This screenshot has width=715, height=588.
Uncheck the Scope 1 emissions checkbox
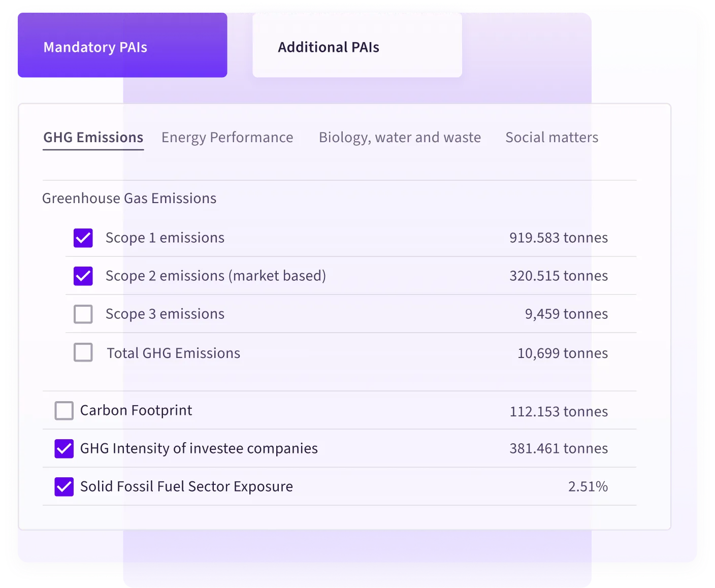point(83,238)
